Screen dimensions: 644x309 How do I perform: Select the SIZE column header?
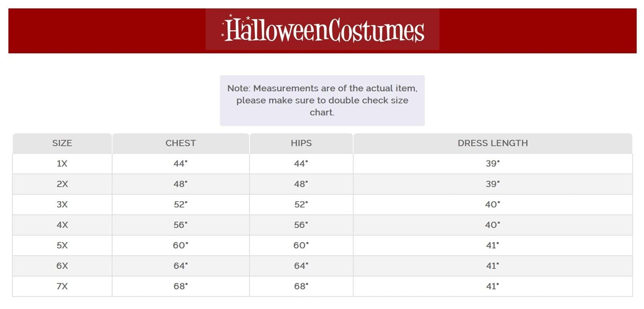point(62,143)
